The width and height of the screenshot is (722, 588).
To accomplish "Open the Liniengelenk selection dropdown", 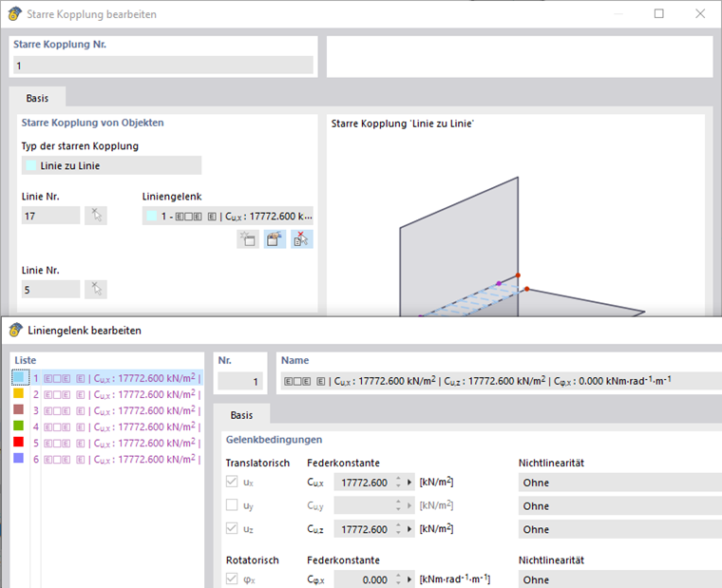I will tap(228, 216).
